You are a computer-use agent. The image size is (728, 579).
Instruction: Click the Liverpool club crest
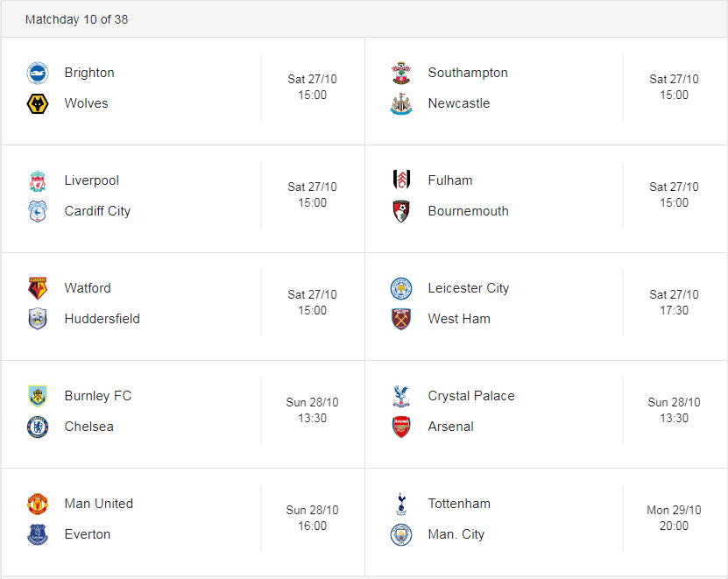38,180
